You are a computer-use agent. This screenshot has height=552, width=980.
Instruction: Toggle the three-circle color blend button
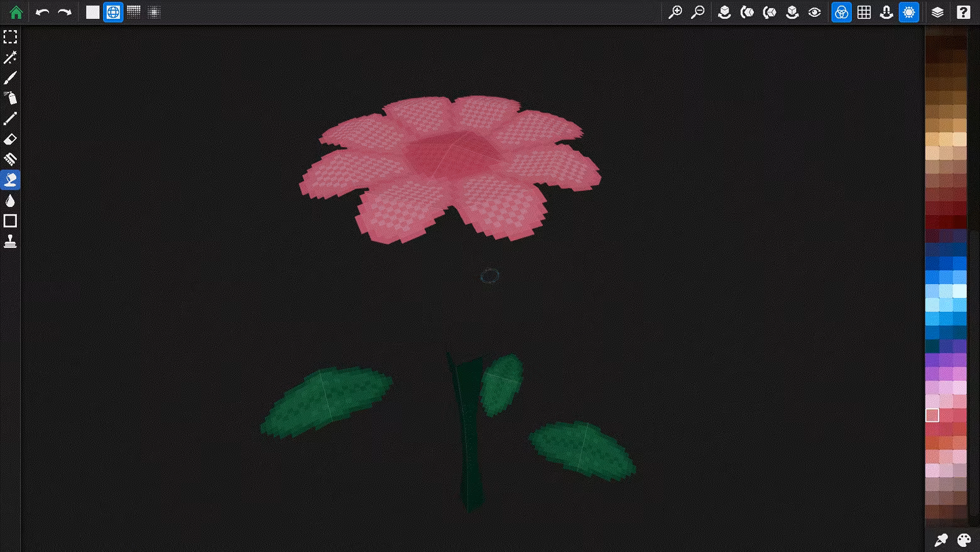point(841,12)
